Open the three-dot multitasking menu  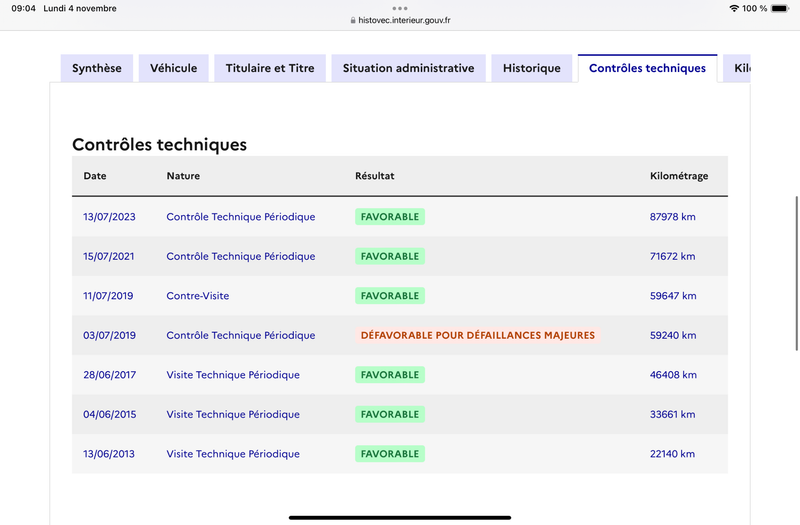[x=399, y=8]
